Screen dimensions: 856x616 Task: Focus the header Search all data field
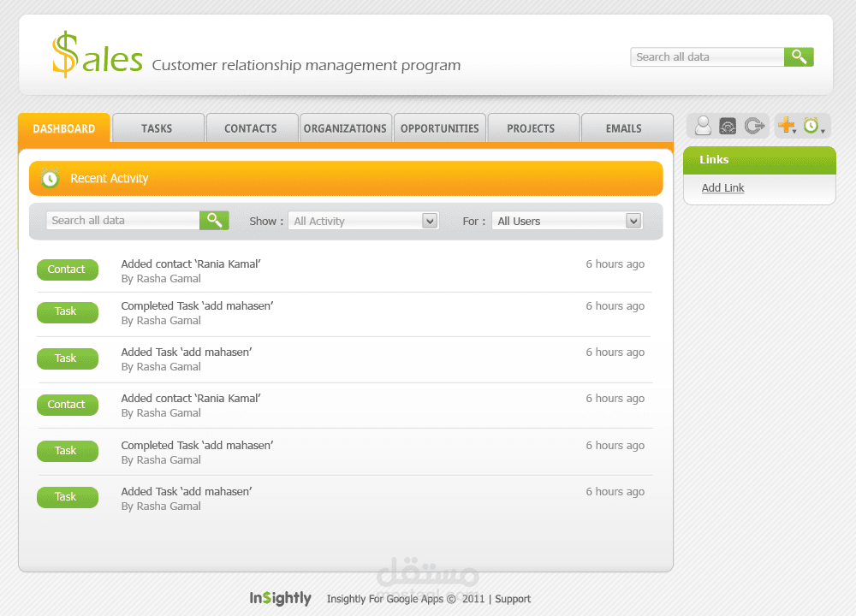click(707, 56)
